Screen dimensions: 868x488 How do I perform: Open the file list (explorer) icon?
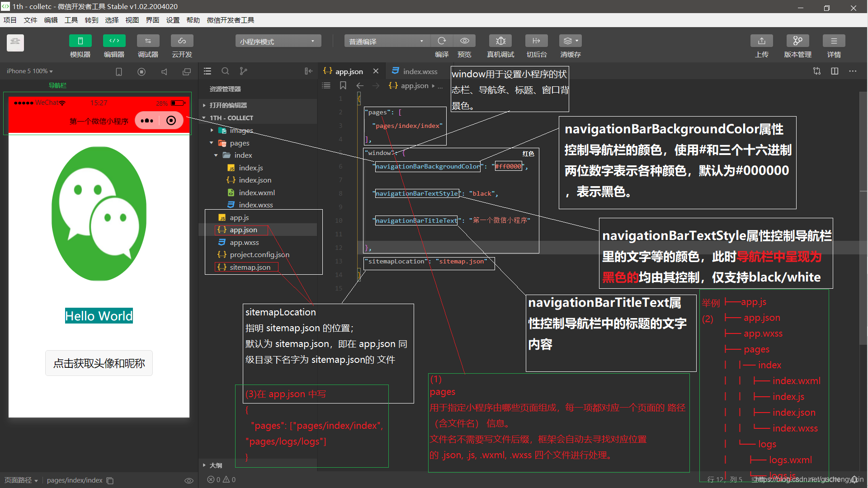pyautogui.click(x=208, y=71)
